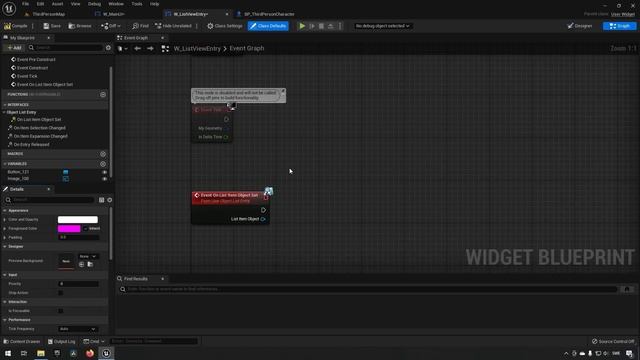
Task: Click the frame skip playback button
Action: tap(312, 26)
